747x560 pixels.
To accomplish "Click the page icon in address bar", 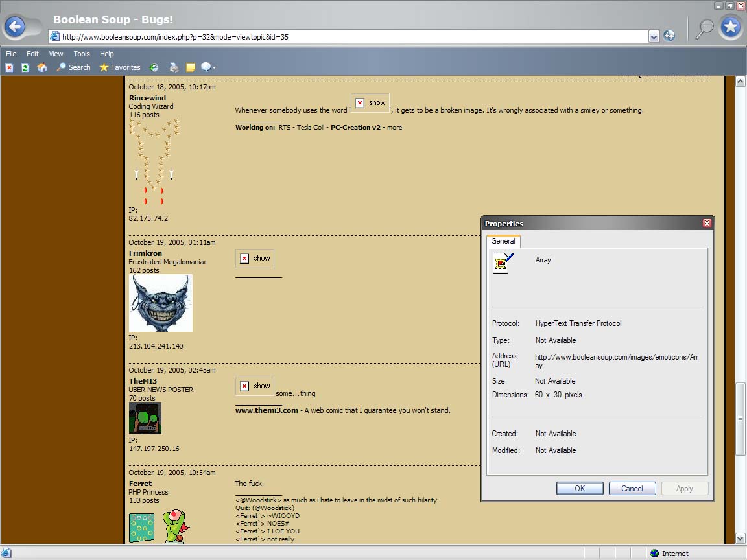I will coord(54,37).
